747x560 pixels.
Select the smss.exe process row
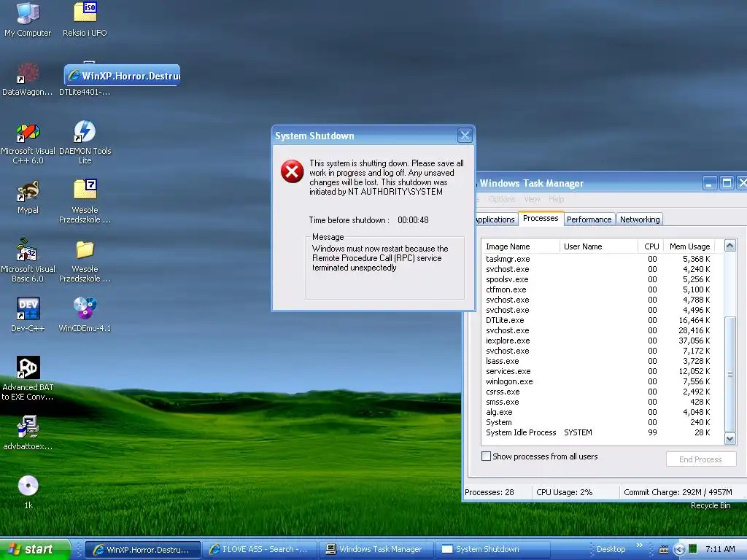pos(602,402)
